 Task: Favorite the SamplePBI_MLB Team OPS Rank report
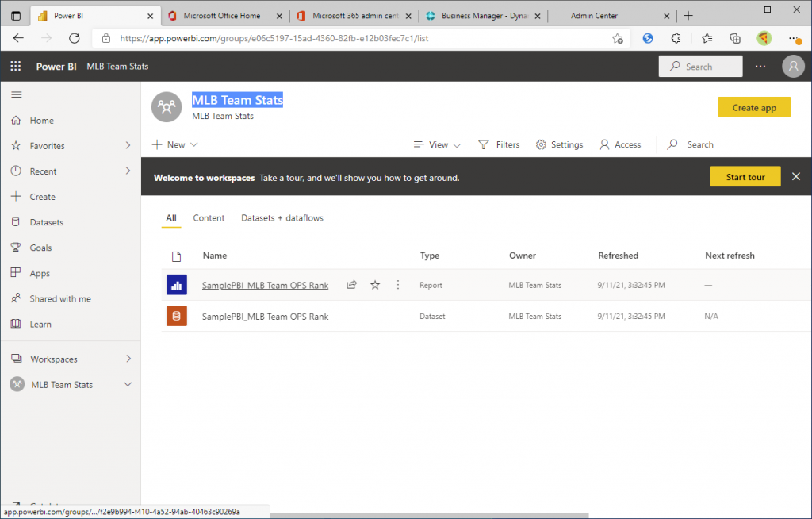(375, 285)
